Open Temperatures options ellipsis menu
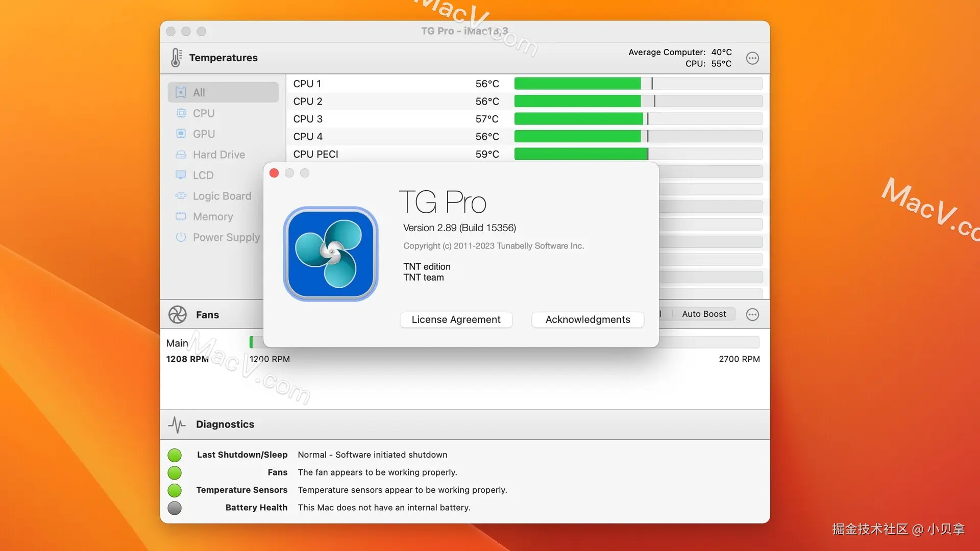980x551 pixels. [x=752, y=58]
